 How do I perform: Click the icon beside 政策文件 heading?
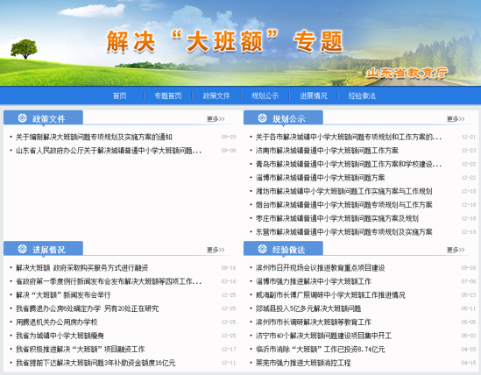(x=22, y=118)
